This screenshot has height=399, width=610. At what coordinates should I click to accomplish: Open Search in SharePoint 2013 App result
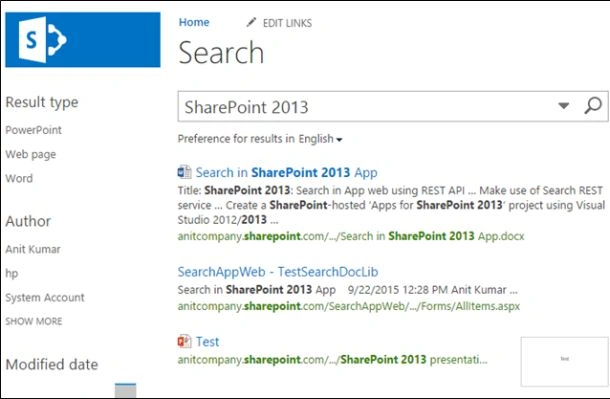[x=286, y=172]
